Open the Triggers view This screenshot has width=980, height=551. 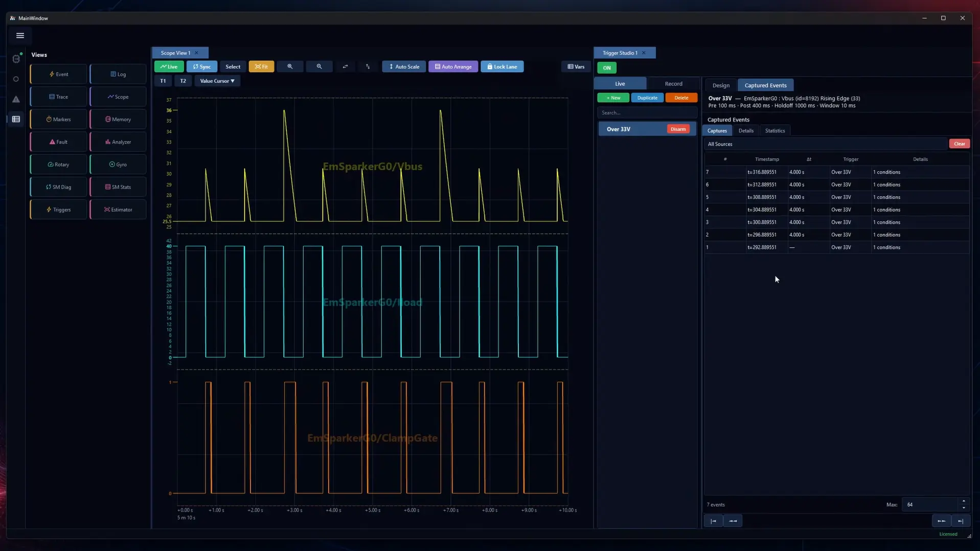click(x=59, y=210)
